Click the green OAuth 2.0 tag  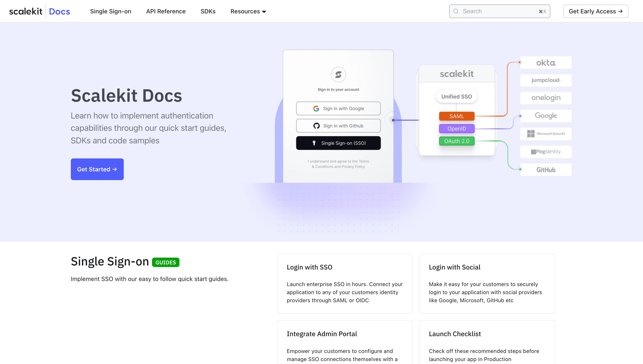tap(457, 141)
